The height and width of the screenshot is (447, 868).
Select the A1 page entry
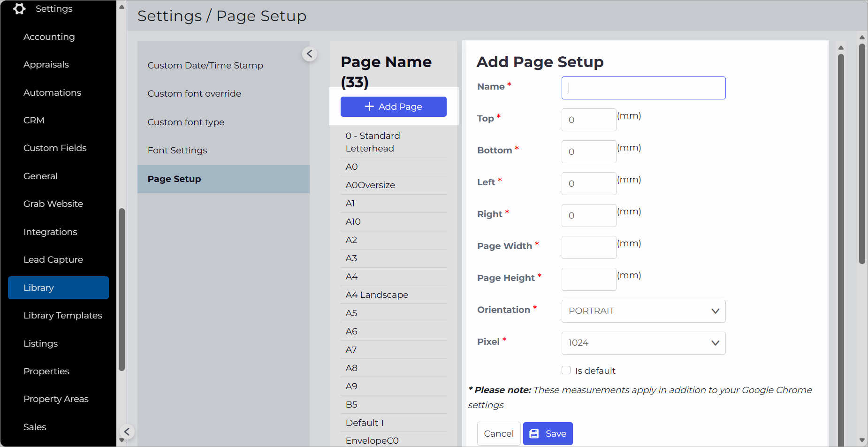coord(393,204)
